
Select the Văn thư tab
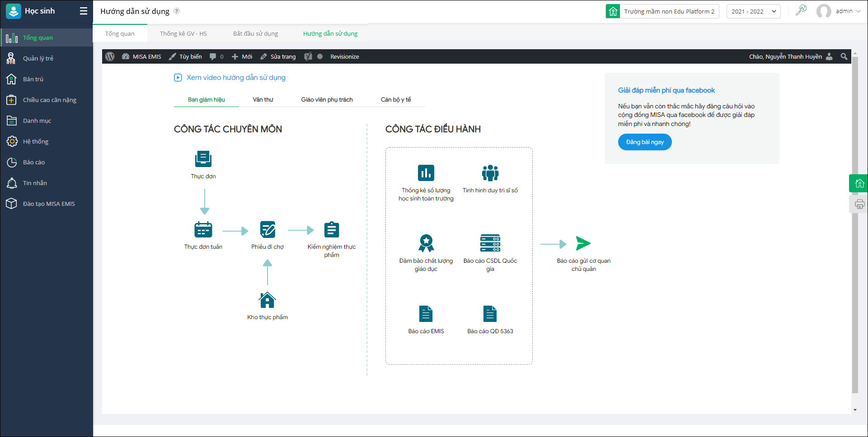[263, 100]
